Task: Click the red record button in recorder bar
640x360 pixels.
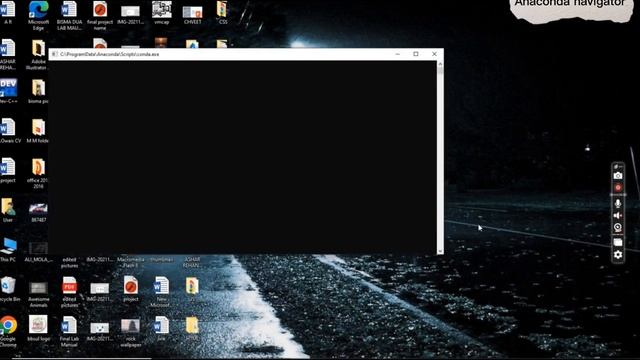Action: pyautogui.click(x=618, y=188)
